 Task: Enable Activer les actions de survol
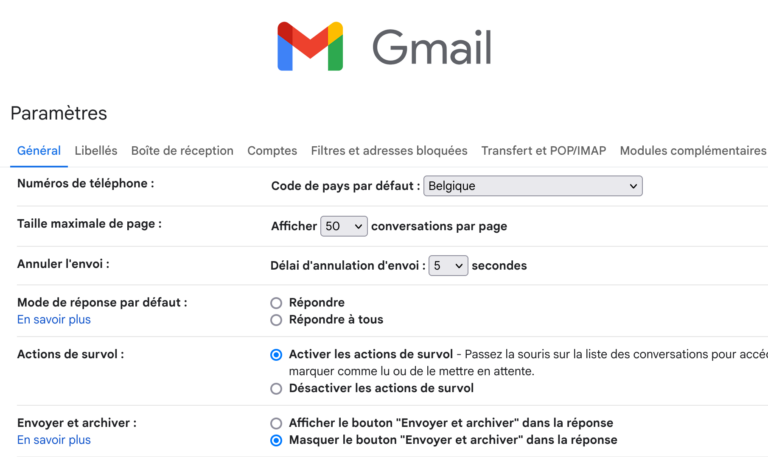click(x=276, y=355)
